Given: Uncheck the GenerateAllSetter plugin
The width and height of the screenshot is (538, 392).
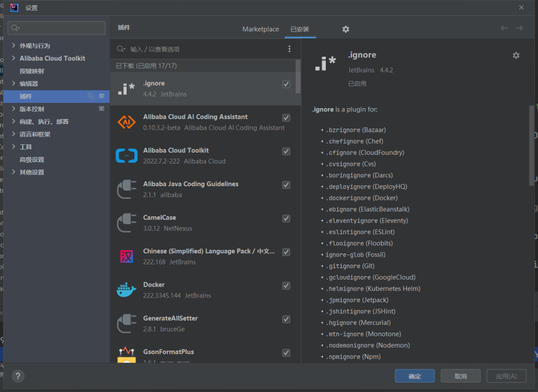Looking at the screenshot, I should (286, 320).
